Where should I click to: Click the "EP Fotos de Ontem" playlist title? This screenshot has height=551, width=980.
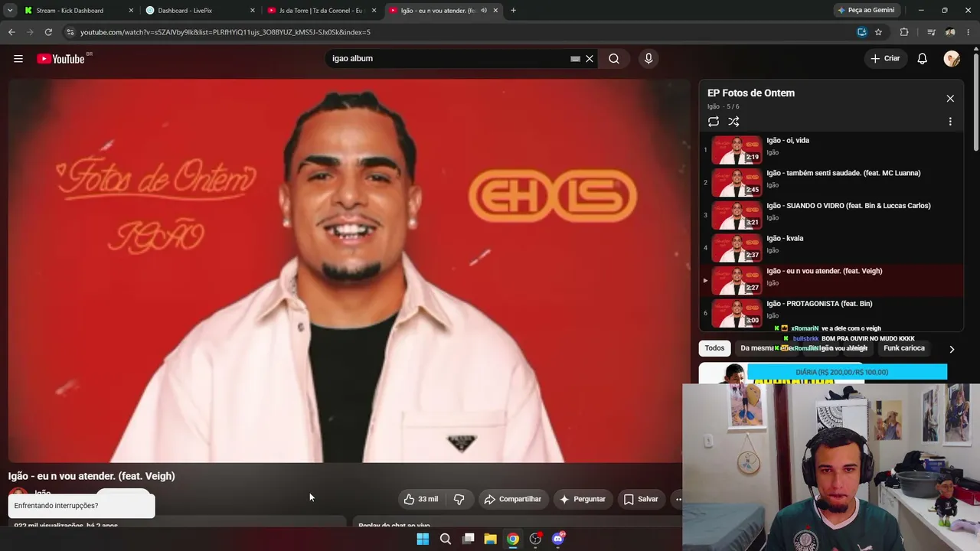(751, 93)
